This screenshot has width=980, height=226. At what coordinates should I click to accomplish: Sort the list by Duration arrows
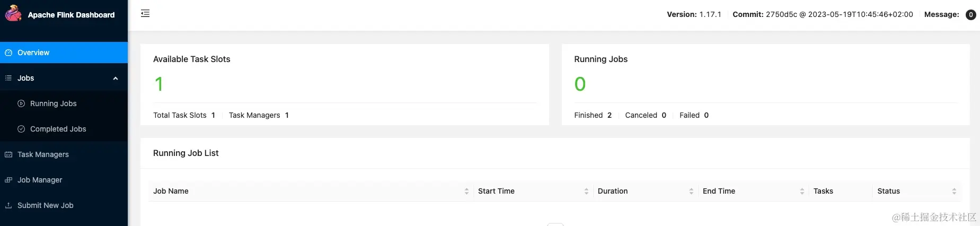coord(691,191)
